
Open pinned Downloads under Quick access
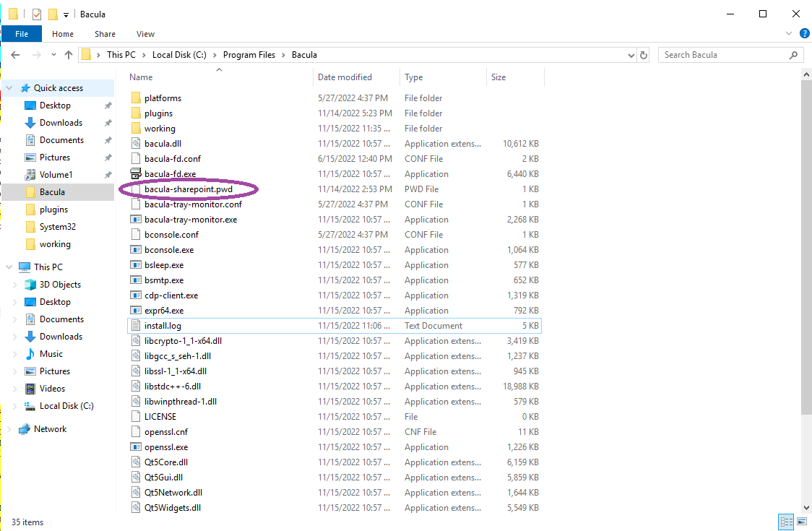[x=61, y=123]
